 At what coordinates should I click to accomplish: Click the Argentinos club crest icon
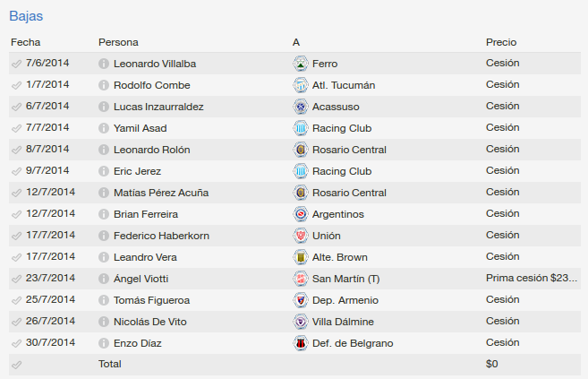[x=301, y=214]
